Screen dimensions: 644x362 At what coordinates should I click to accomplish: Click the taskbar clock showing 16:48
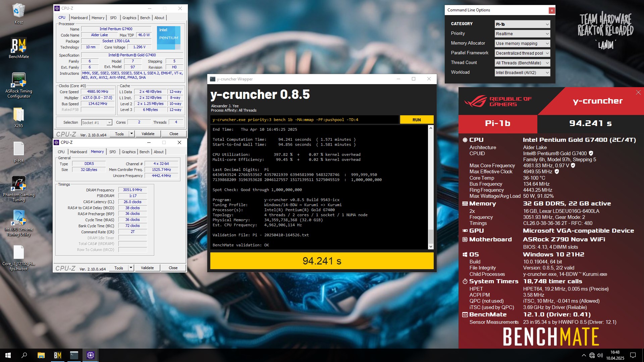pos(615,355)
